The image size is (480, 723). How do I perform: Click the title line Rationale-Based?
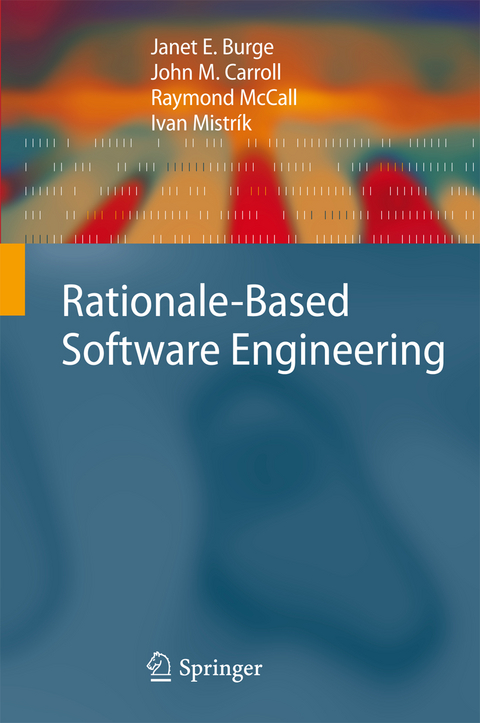click(205, 301)
